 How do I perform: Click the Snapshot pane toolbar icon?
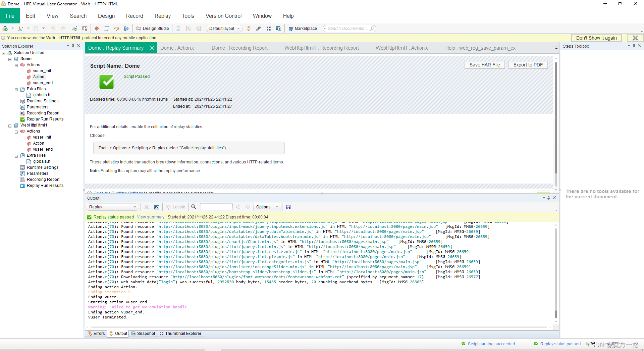tap(279, 29)
